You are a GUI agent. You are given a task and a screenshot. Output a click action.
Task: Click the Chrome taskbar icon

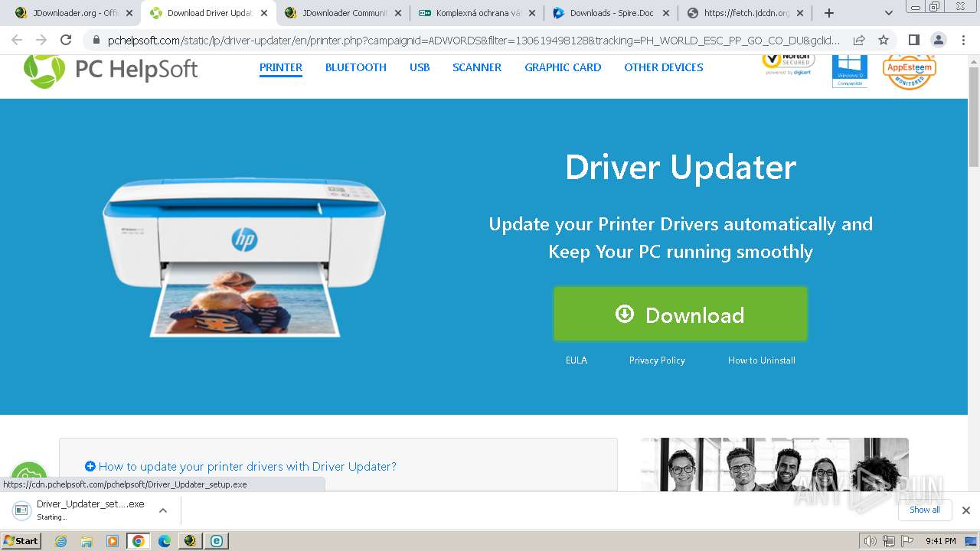coord(139,541)
